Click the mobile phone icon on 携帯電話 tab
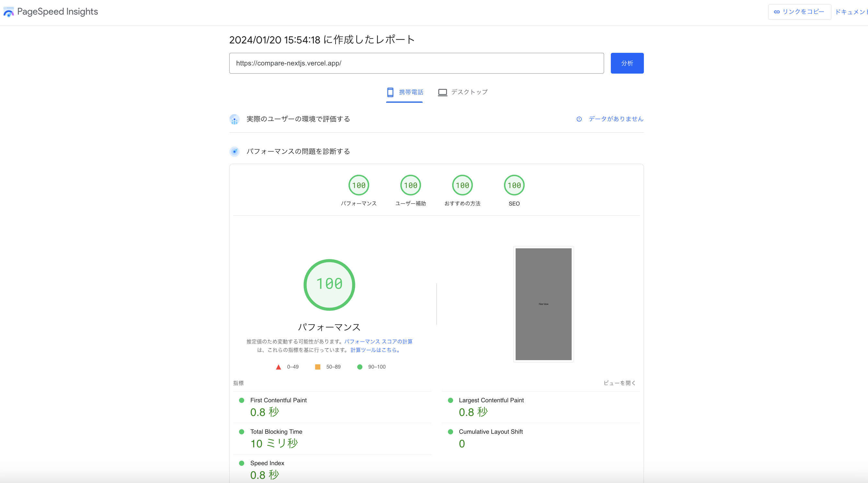868x483 pixels. [391, 92]
